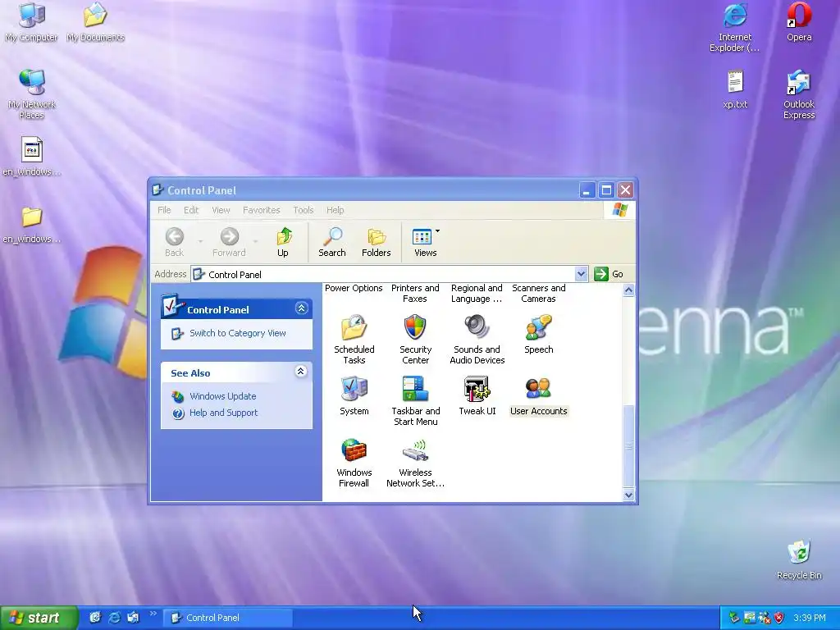Image resolution: width=840 pixels, height=630 pixels.
Task: Collapse the Control Panel sidebar section
Action: [x=301, y=308]
